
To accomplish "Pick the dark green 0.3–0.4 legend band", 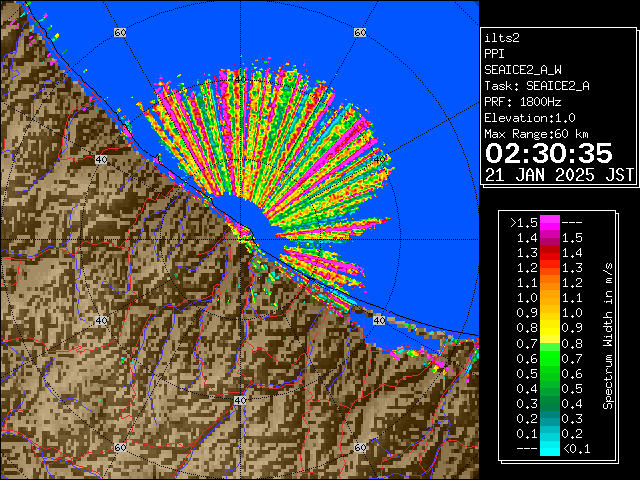I will [550, 404].
